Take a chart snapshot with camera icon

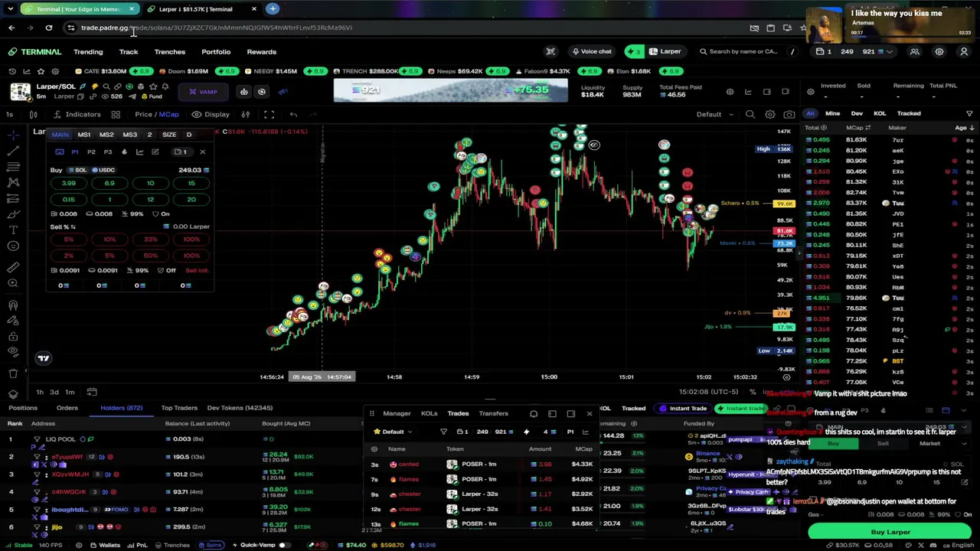[x=789, y=114]
